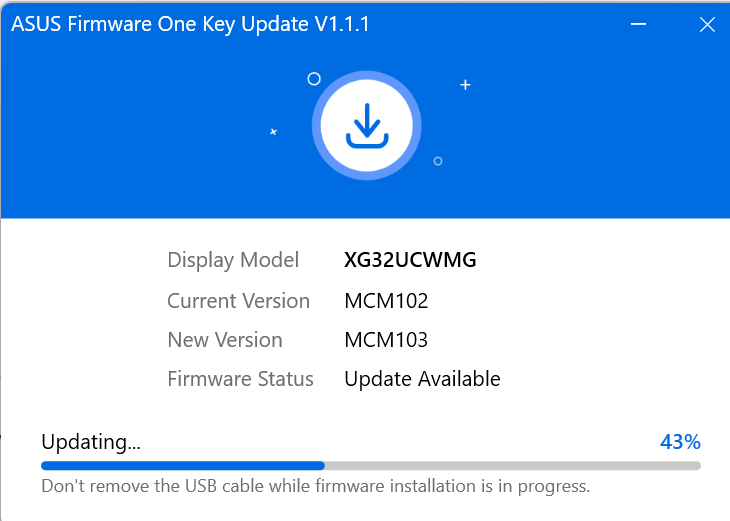The height and width of the screenshot is (521, 730).
Task: Click the USB cable warning message
Action: pos(315,487)
